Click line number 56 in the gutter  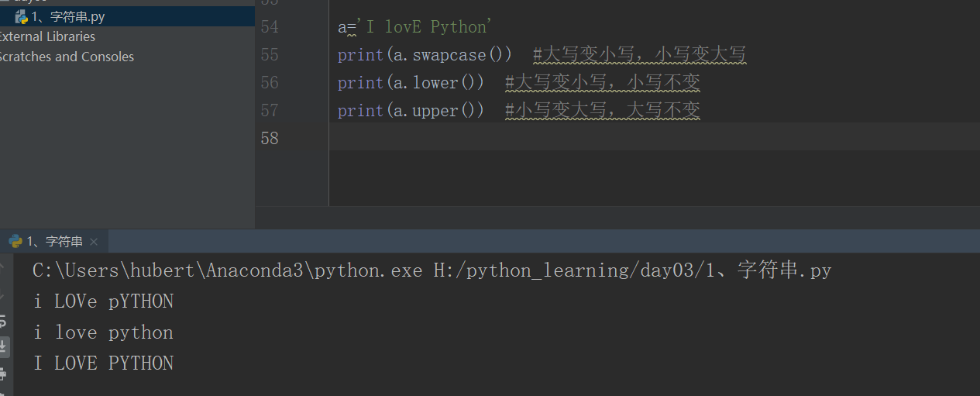pyautogui.click(x=269, y=83)
